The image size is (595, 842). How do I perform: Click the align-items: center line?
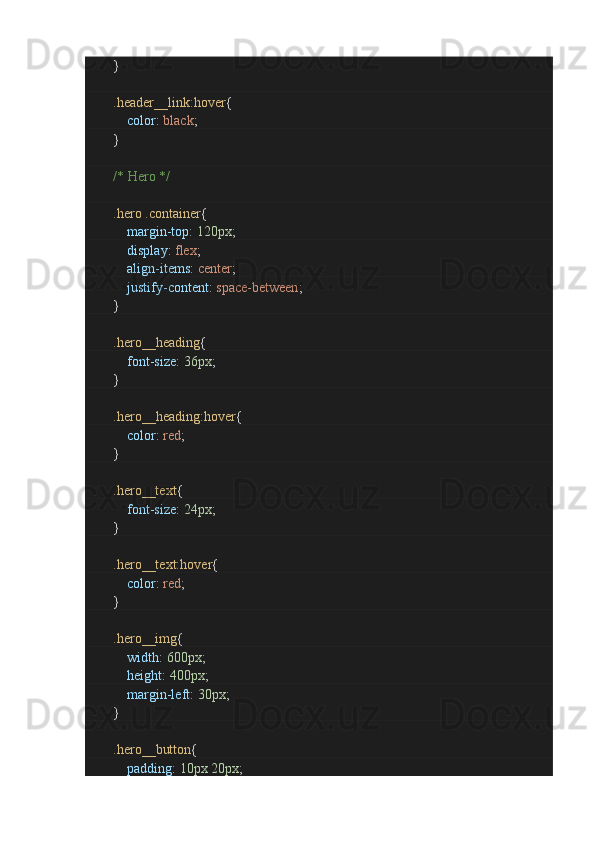[x=181, y=269]
